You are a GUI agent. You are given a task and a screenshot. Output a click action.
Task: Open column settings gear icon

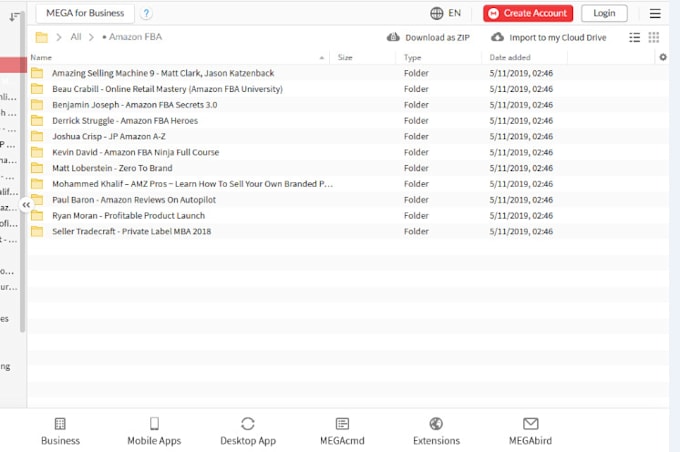pyautogui.click(x=663, y=57)
